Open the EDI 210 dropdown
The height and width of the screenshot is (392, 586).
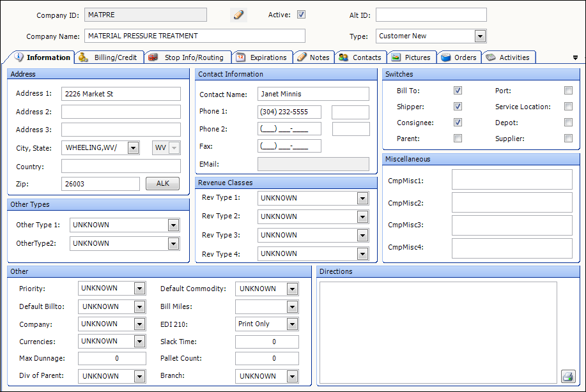click(x=293, y=324)
